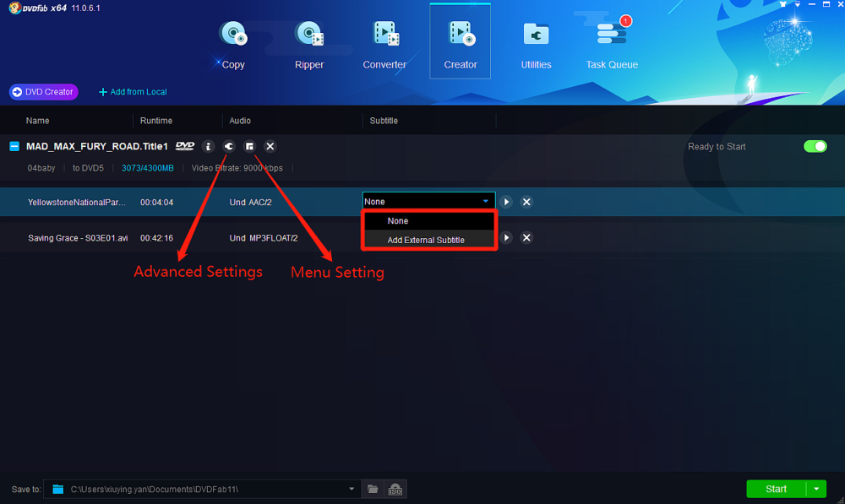The width and height of the screenshot is (845, 504).
Task: Select the Saving Grace - S03E01.avi row
Action: pos(422,238)
